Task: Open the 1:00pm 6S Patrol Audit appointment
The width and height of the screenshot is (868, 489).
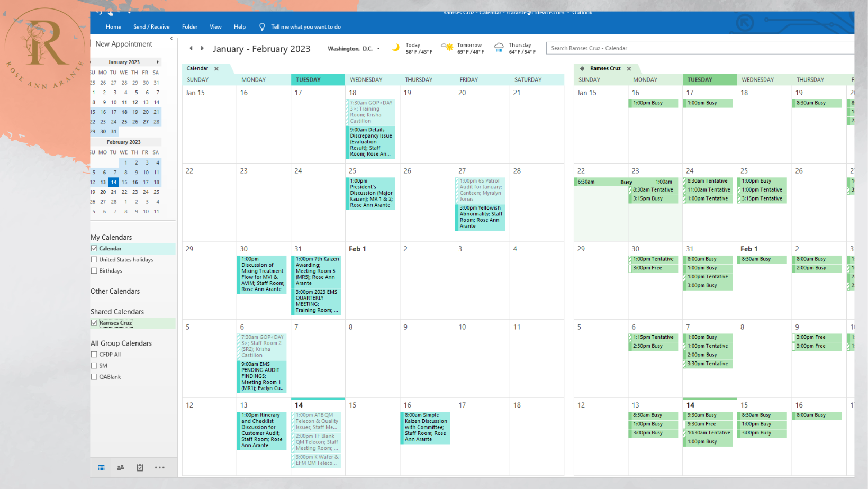Action: coord(480,190)
